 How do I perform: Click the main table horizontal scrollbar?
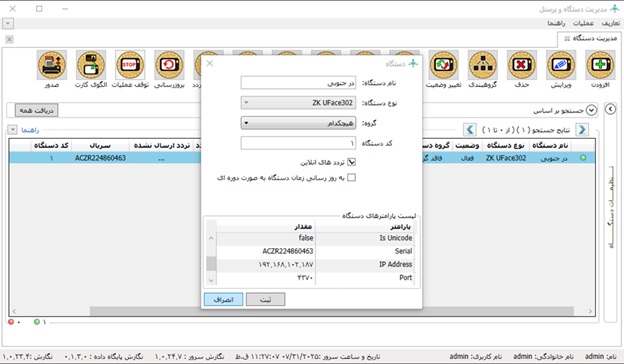point(332,311)
